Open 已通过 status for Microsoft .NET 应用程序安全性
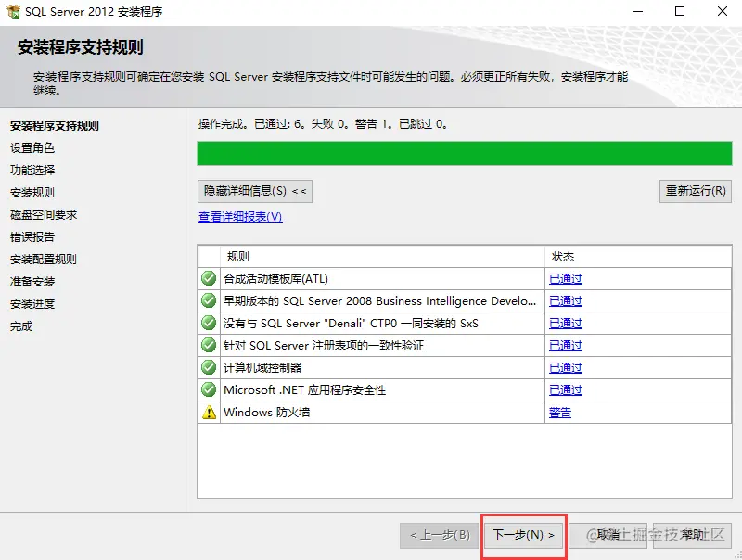The image size is (742, 560). pyautogui.click(x=566, y=389)
